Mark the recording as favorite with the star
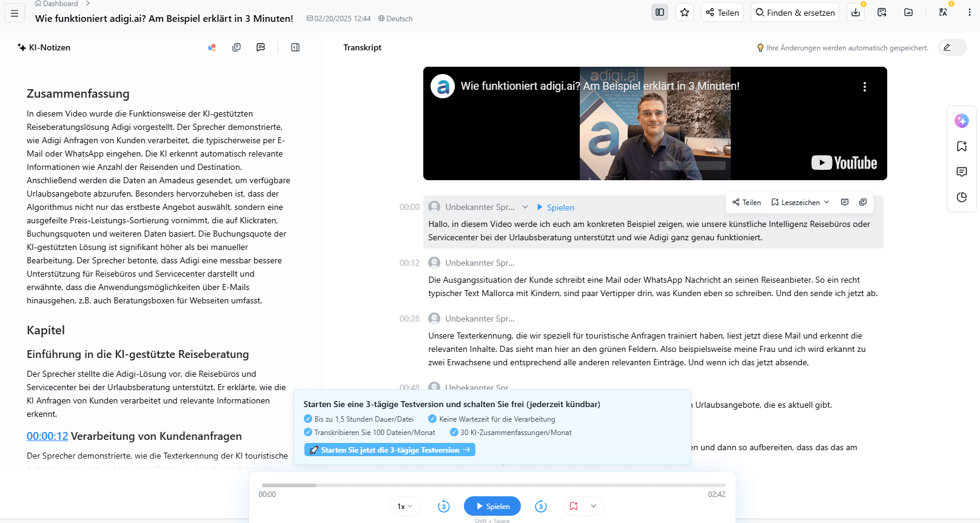 coord(685,13)
